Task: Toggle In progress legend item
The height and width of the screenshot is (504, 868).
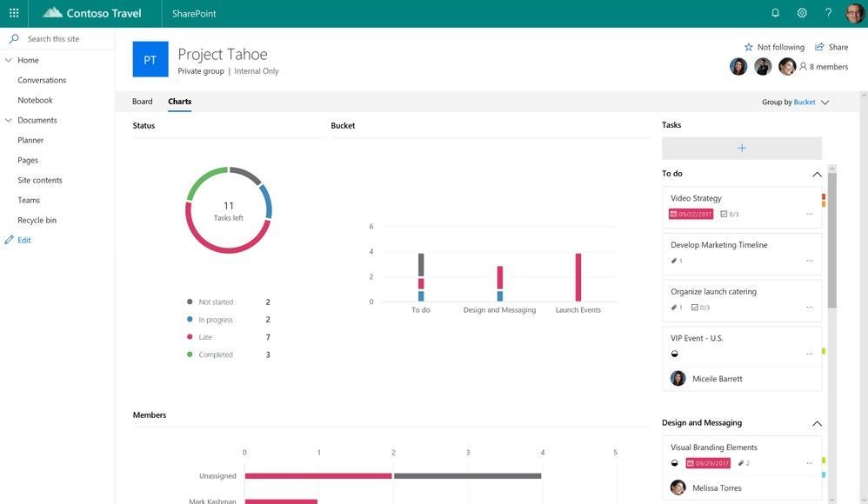Action: tap(228, 319)
